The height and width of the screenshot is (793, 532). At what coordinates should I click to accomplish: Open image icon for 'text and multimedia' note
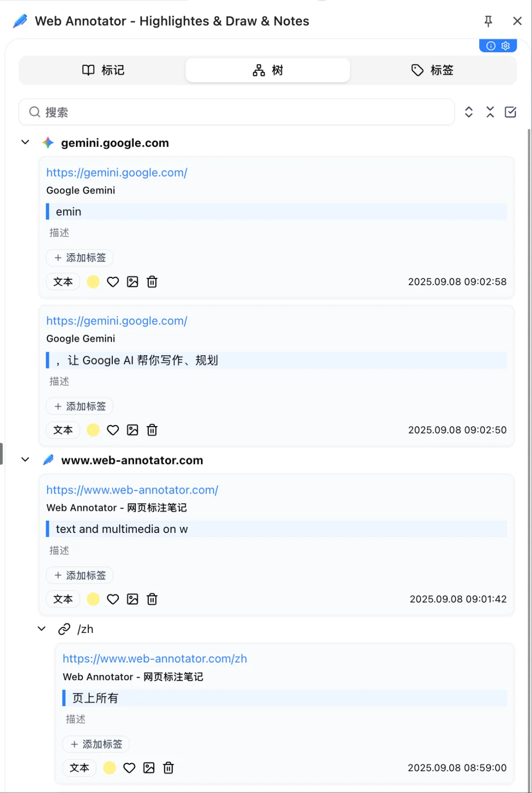[133, 599]
